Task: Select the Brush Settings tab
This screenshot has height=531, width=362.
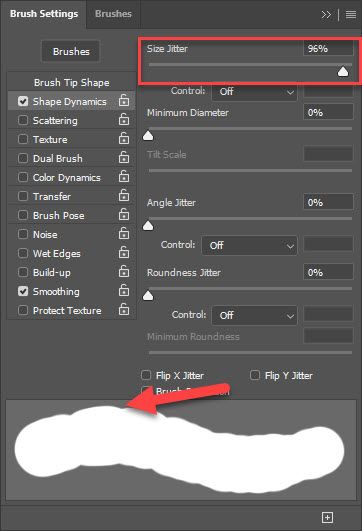Action: pyautogui.click(x=44, y=14)
